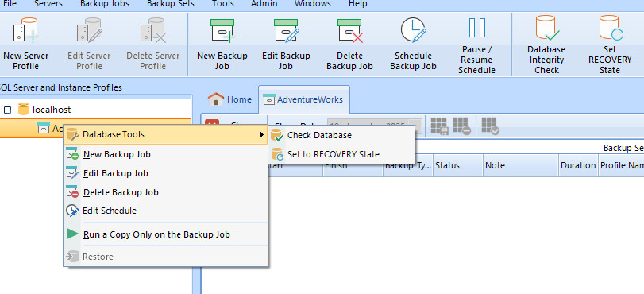
Task: Run the Database Integrity Check toolbar icon
Action: [546, 28]
